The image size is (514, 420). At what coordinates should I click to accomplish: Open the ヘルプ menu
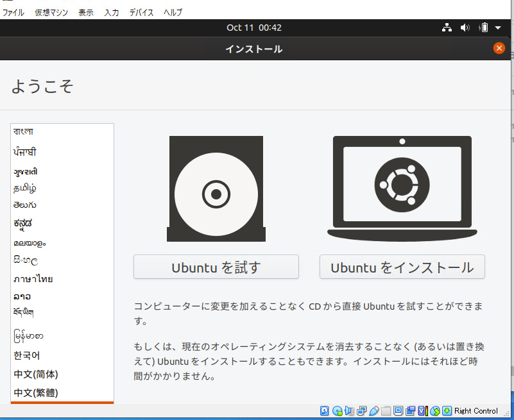coord(173,12)
